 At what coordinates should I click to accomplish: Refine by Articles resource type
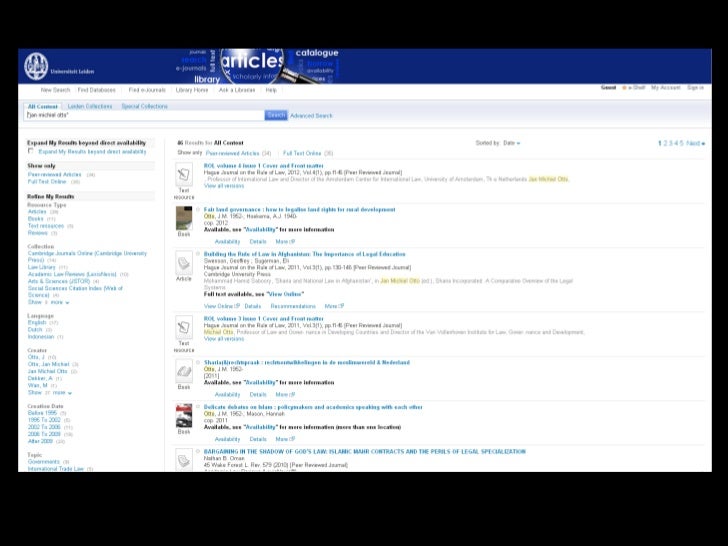pos(37,212)
